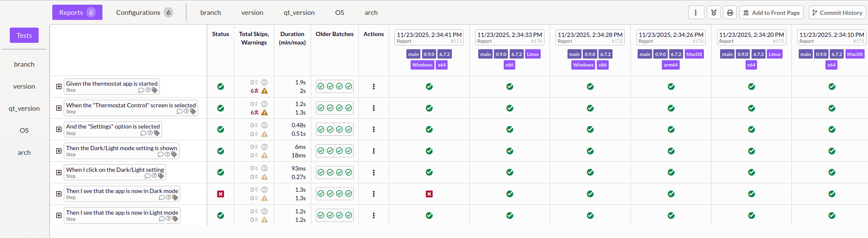Click the print report icon
The width and height of the screenshot is (868, 238).
[x=730, y=13]
